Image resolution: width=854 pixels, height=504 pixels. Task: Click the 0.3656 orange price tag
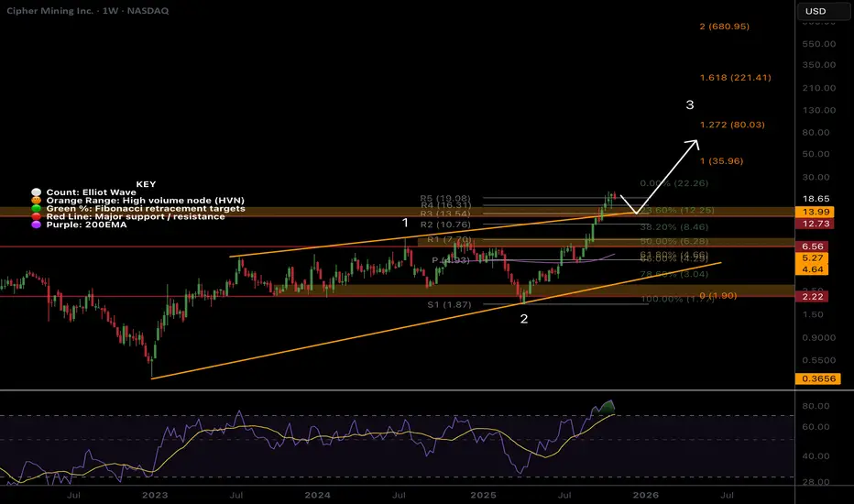[818, 378]
